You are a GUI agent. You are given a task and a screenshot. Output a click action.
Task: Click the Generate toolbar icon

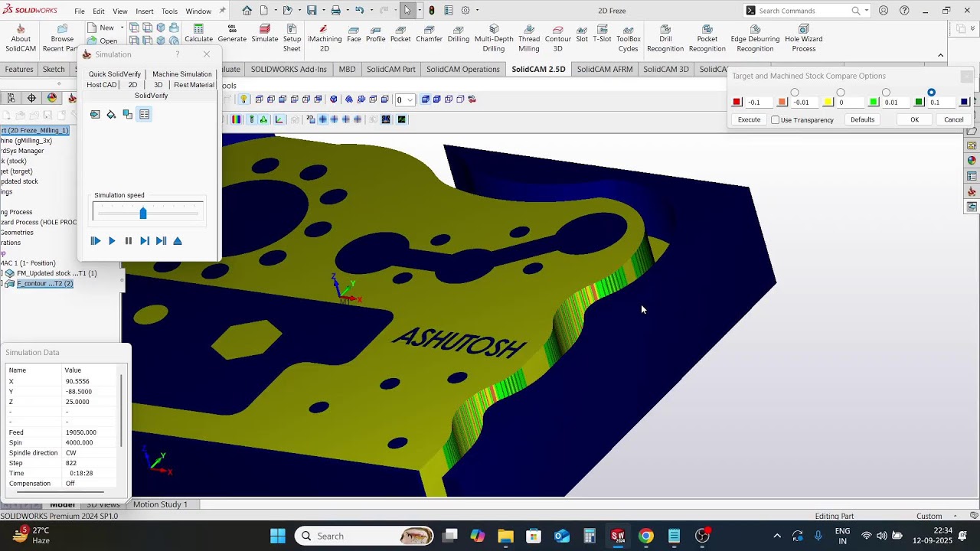pos(232,34)
